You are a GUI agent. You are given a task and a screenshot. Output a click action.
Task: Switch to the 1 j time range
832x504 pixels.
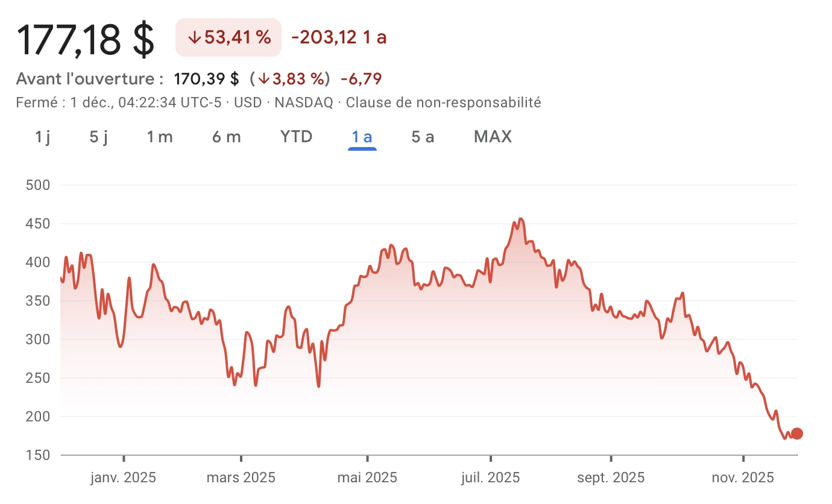point(42,137)
